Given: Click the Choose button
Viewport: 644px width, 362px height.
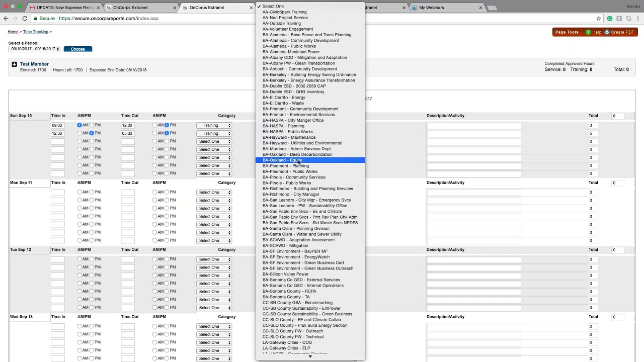Looking at the screenshot, I should click(x=78, y=49).
